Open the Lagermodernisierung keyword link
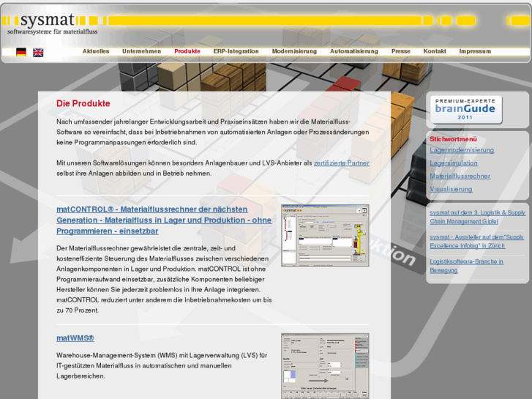This screenshot has width=532, height=399. (x=462, y=150)
